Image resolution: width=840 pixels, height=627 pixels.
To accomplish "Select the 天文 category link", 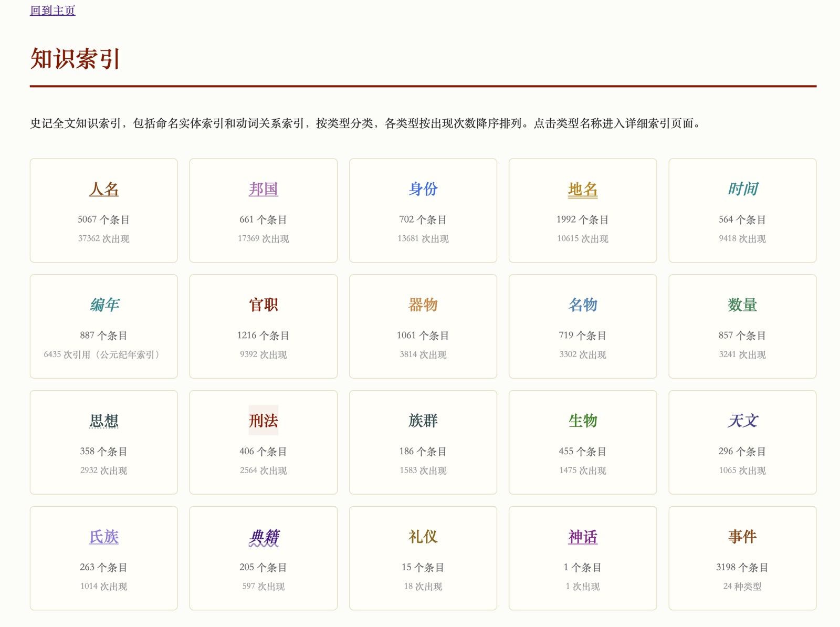I will click(x=742, y=421).
